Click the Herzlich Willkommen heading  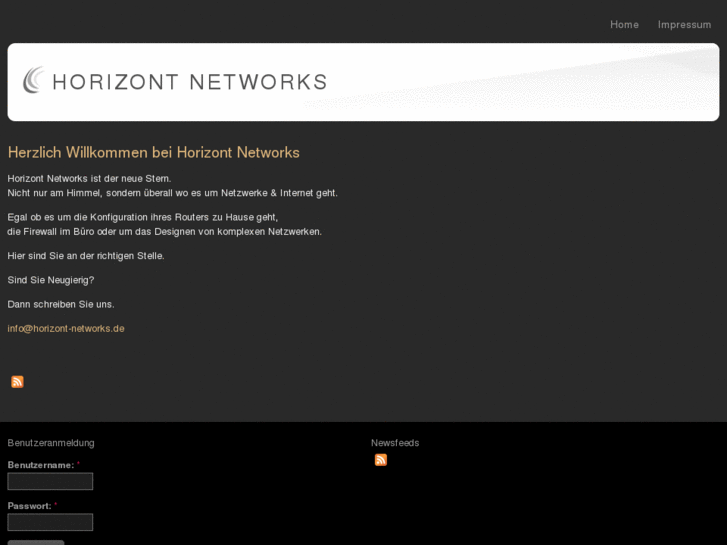click(154, 153)
